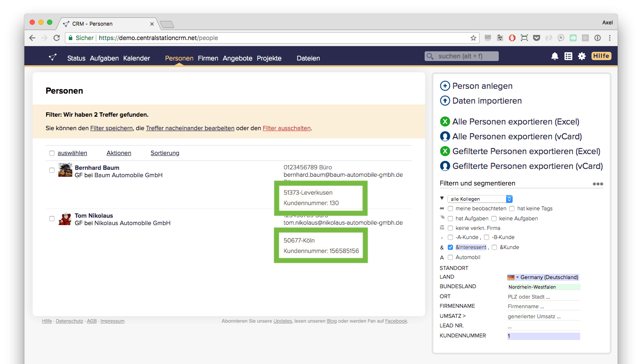Tick the checkbox next to Bernhard Baum
642x364 pixels.
coord(52,170)
